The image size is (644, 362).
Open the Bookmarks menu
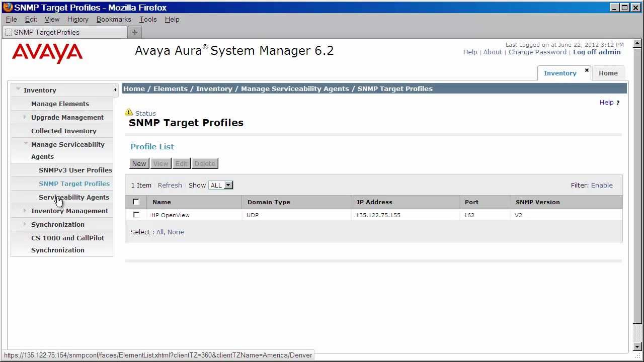[114, 19]
